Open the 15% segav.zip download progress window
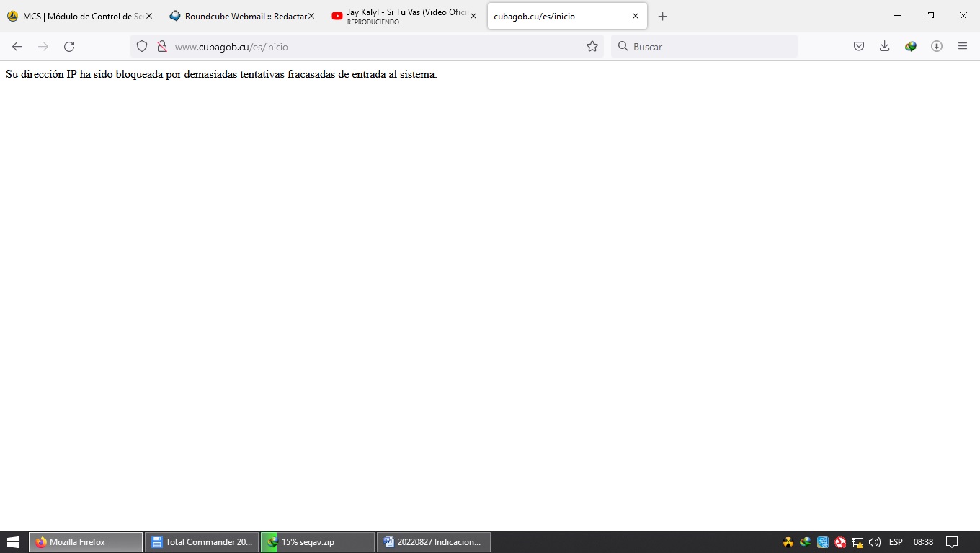Screen dimensions: 980x553 pyautogui.click(x=317, y=542)
